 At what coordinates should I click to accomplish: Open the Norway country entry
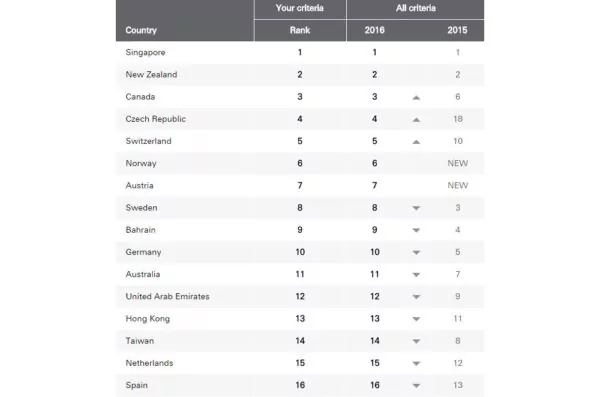coord(141,163)
